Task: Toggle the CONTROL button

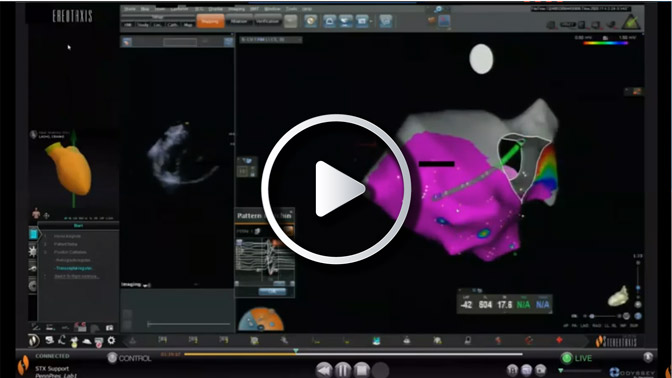Action: pos(129,358)
